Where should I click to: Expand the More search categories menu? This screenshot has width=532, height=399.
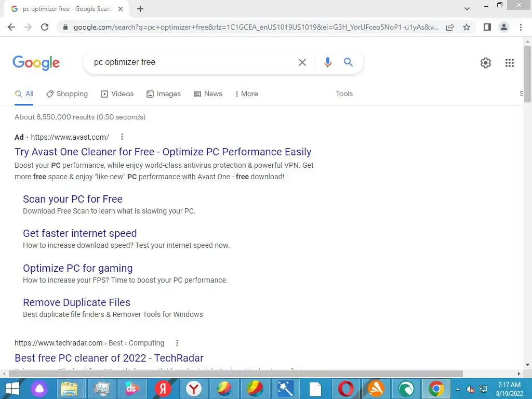click(x=247, y=94)
